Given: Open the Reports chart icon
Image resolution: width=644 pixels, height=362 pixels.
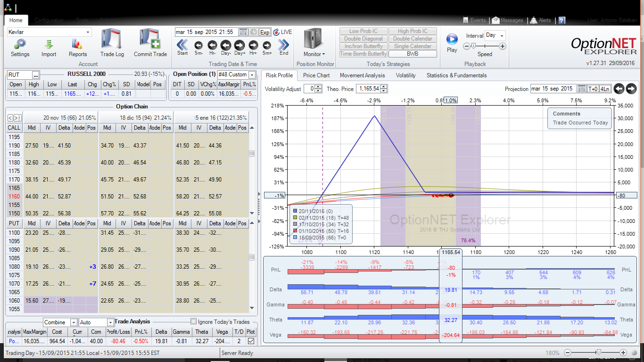Looking at the screenshot, I should pos(77,44).
